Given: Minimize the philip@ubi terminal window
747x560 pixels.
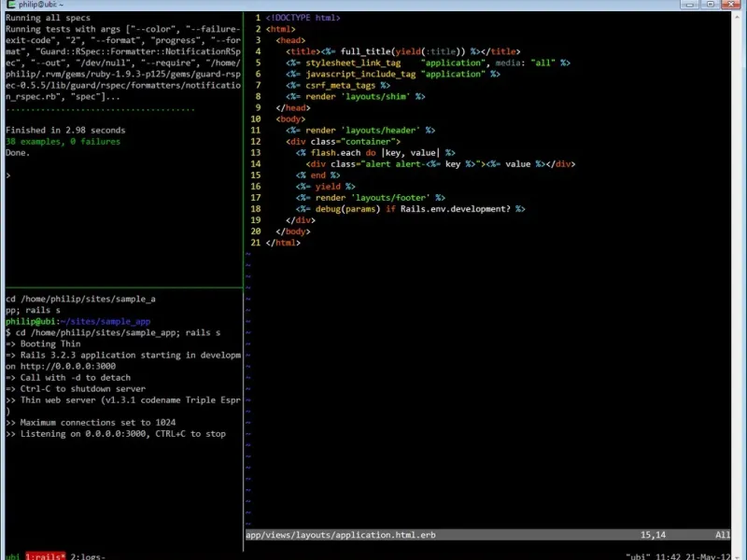Looking at the screenshot, I should [x=689, y=5].
